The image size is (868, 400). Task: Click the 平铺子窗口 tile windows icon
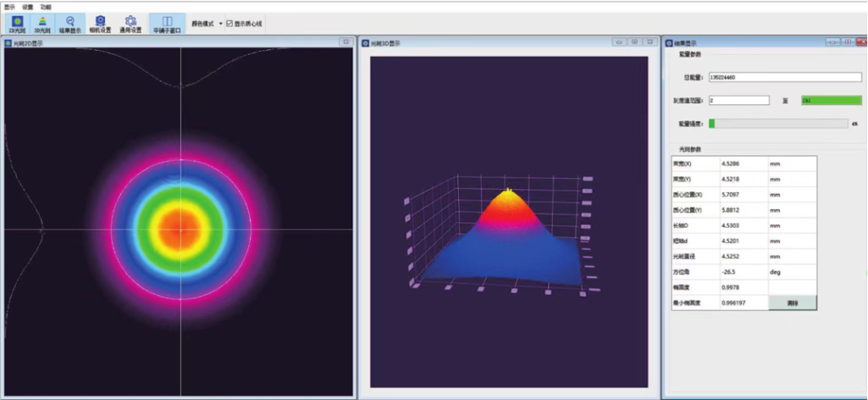coord(167,23)
